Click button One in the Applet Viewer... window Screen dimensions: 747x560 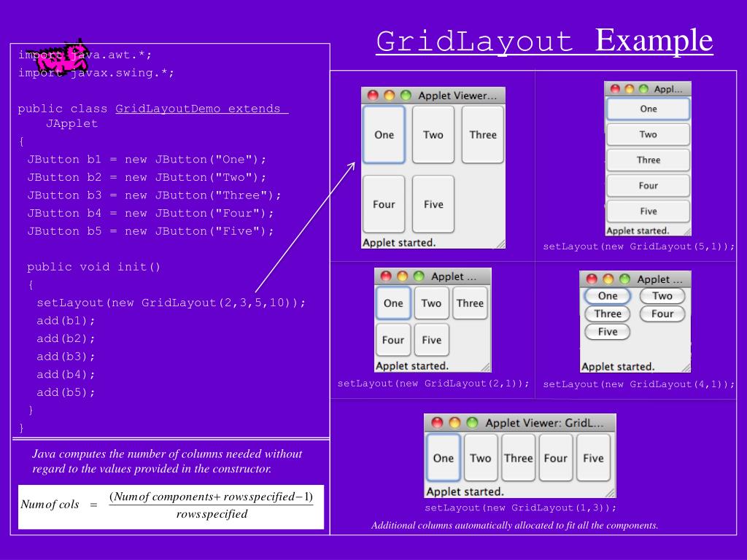(x=384, y=135)
